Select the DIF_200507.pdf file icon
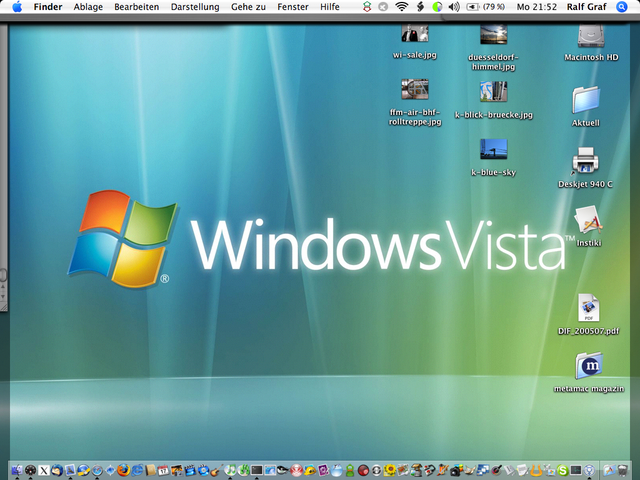 [x=589, y=307]
